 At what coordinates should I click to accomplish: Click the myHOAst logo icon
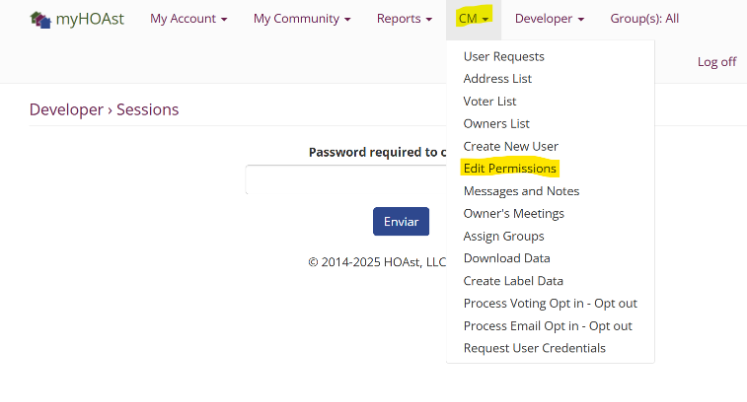tap(40, 19)
